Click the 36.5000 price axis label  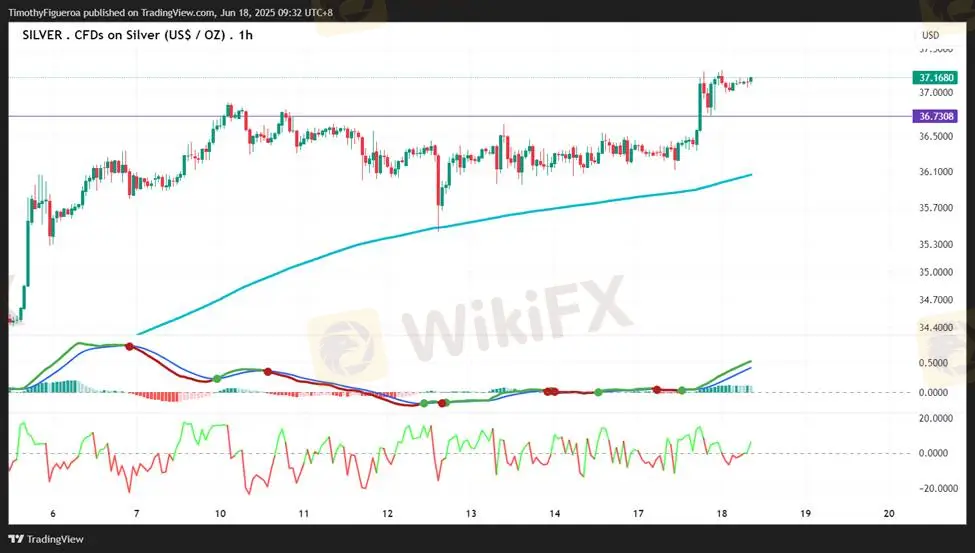[936, 136]
